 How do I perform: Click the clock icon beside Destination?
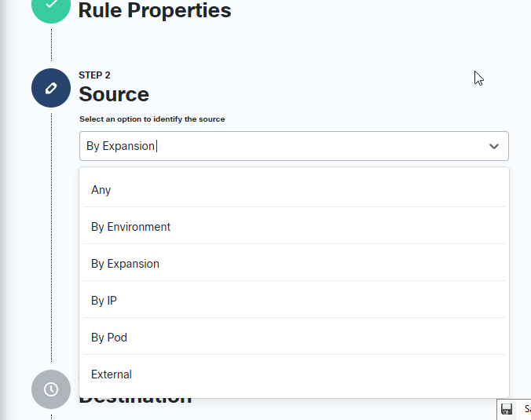(x=51, y=389)
